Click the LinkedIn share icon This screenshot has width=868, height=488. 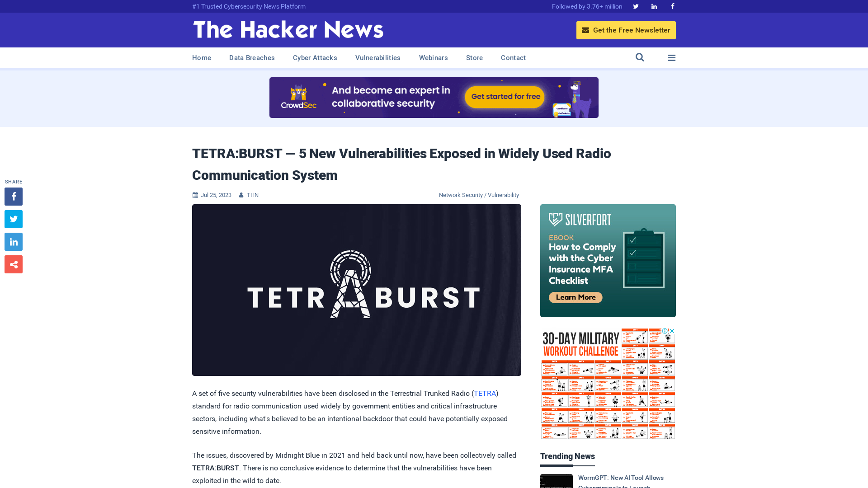(13, 242)
